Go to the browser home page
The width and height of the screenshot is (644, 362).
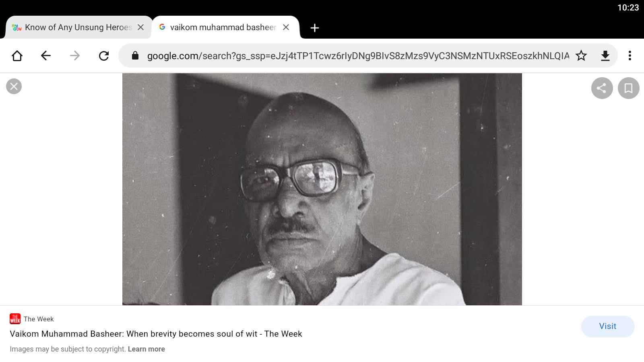(17, 56)
